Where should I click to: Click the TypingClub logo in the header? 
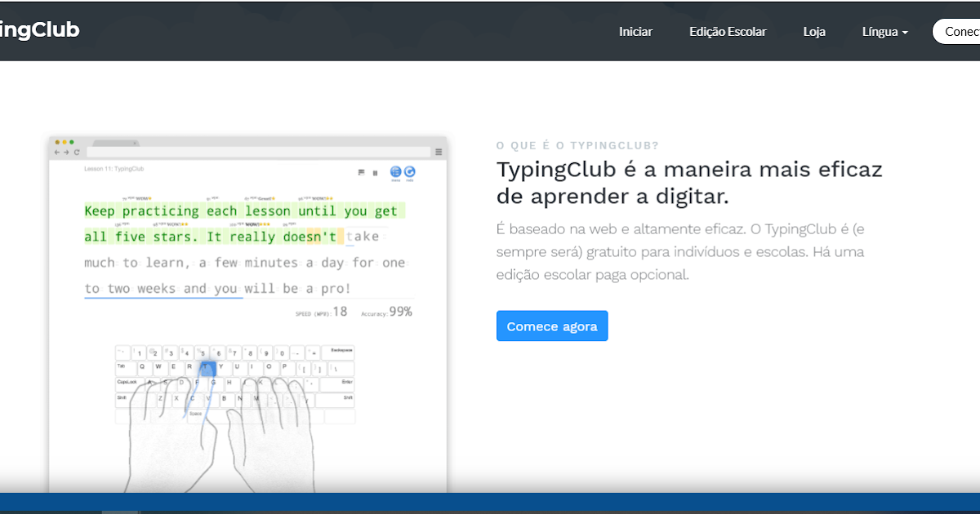pyautogui.click(x=39, y=30)
